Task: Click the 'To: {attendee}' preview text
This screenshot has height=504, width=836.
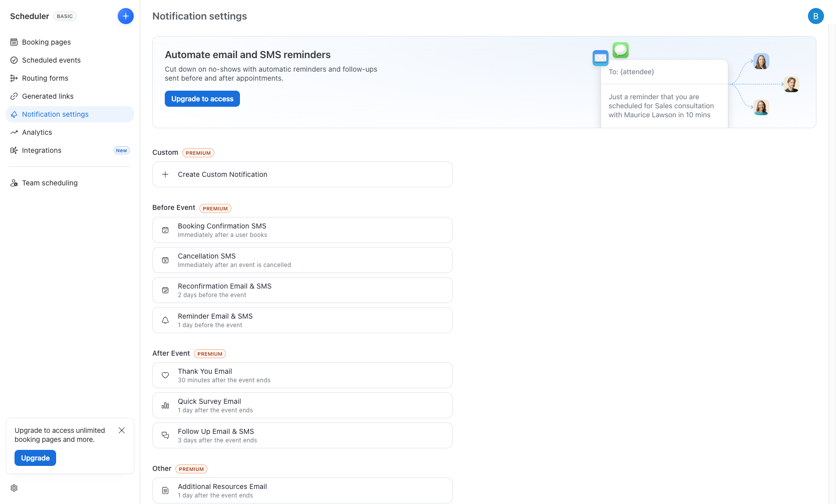Action: [631, 72]
